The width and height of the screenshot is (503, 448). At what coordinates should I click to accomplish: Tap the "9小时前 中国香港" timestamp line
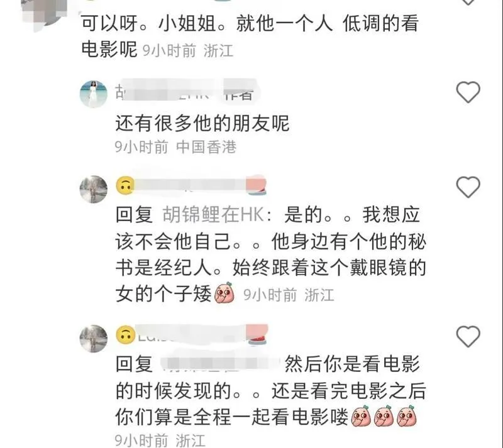pyautogui.click(x=176, y=147)
